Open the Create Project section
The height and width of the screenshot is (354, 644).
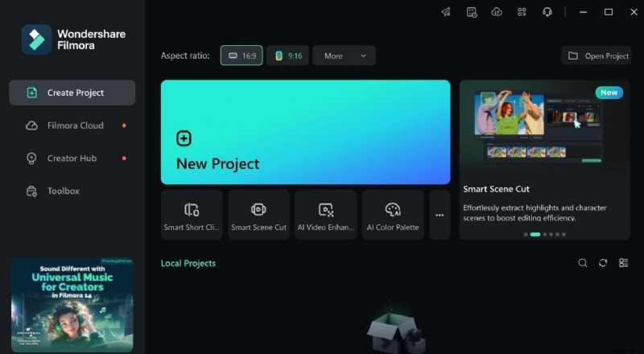coord(72,93)
